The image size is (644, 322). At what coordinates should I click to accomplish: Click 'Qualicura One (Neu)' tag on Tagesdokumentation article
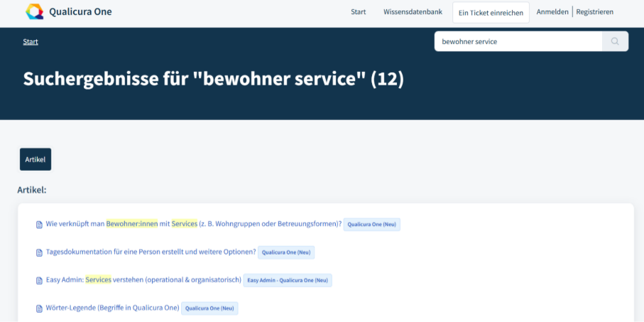pyautogui.click(x=286, y=252)
